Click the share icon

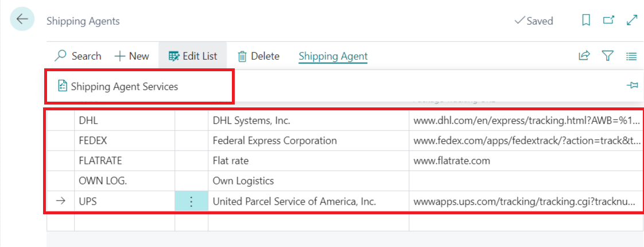tap(584, 56)
